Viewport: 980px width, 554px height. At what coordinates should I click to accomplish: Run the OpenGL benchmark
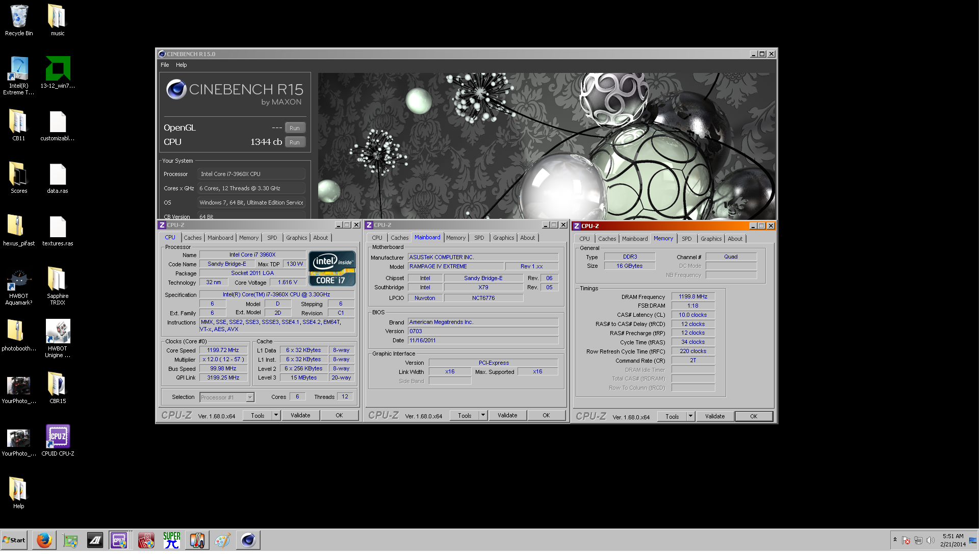(295, 128)
